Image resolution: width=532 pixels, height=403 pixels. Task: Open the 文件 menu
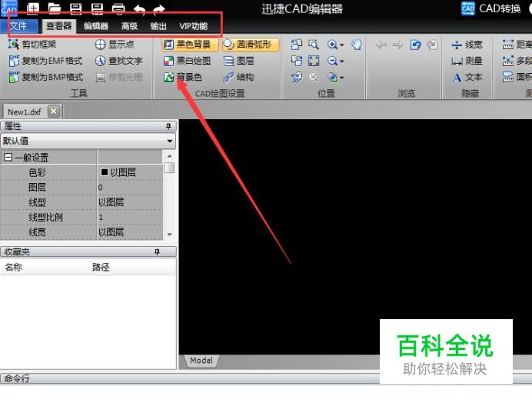click(x=18, y=26)
